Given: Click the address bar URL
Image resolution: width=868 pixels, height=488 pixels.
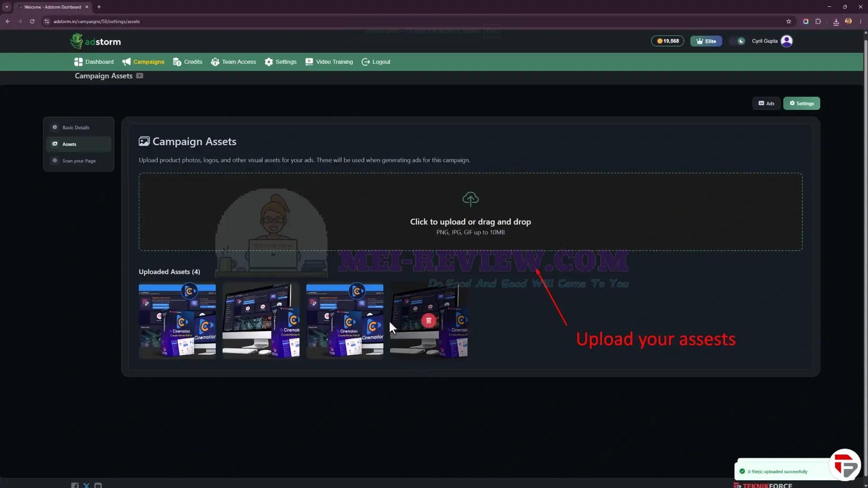Looking at the screenshot, I should [96, 21].
